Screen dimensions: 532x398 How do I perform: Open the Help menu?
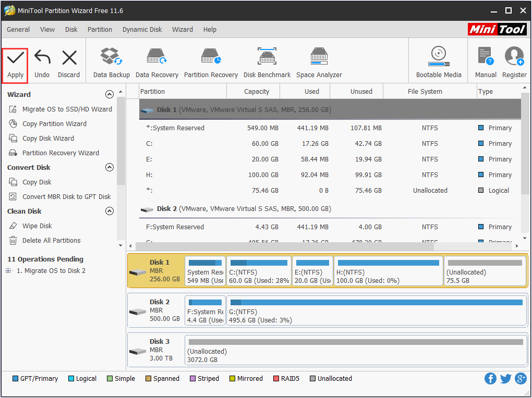pos(210,30)
